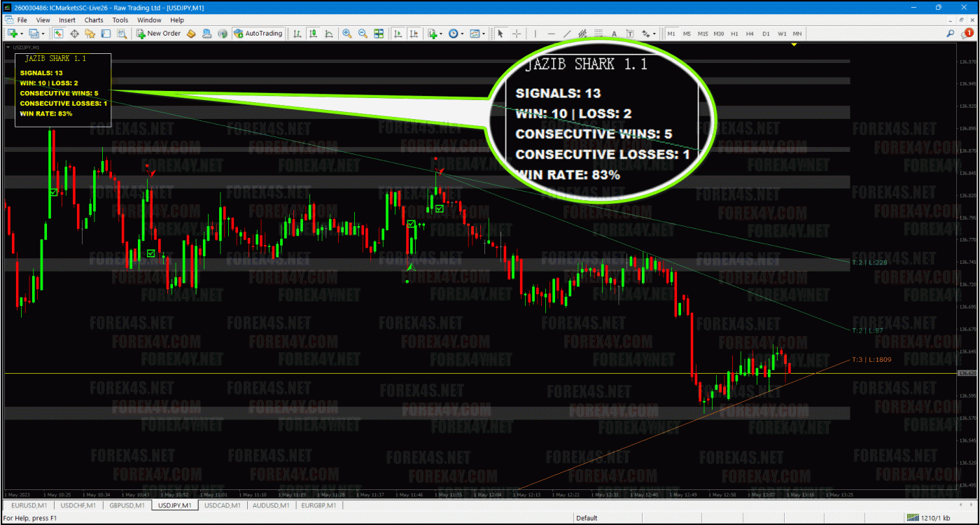
Task: Click the Zoom In magnifier icon
Action: tap(347, 34)
